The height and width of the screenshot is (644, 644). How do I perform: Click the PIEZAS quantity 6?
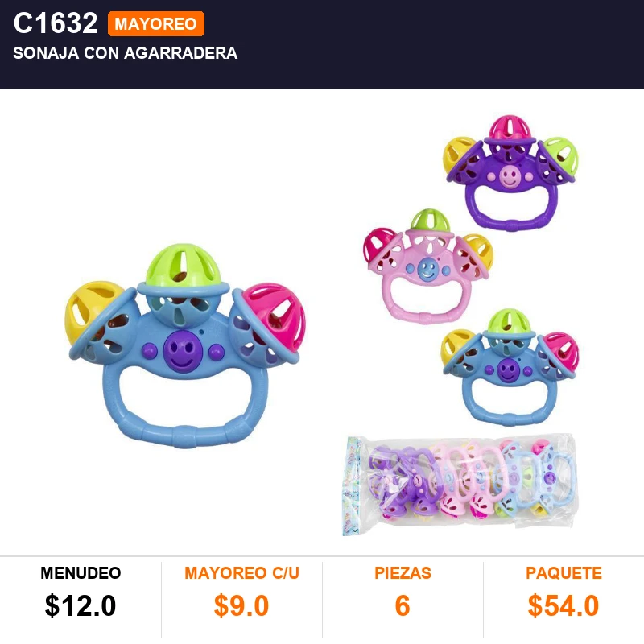tap(402, 605)
